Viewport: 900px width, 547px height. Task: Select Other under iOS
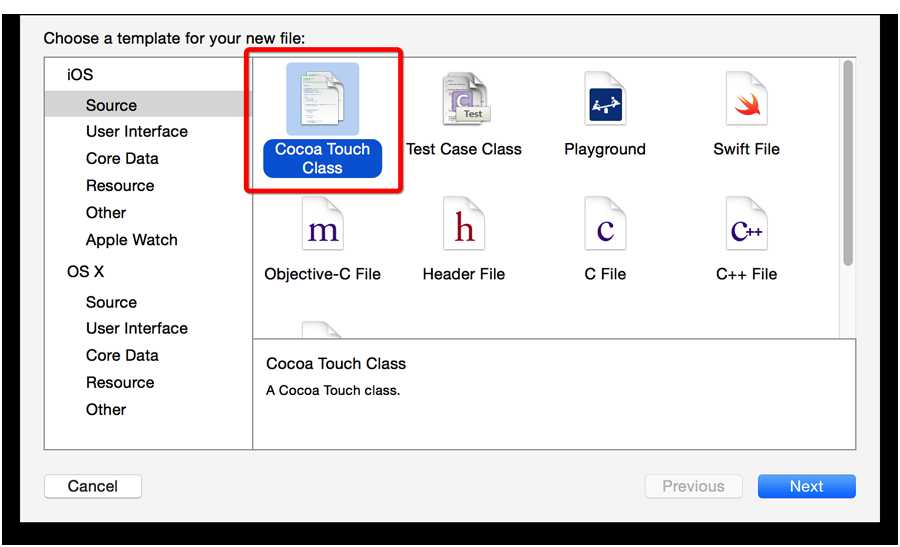(106, 213)
